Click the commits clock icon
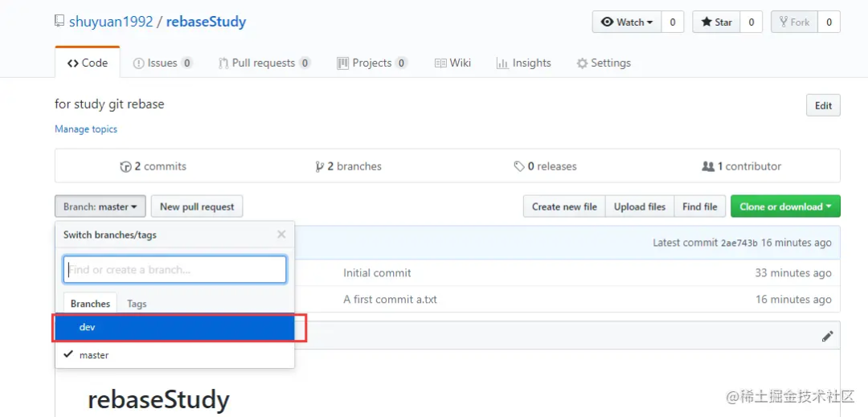The image size is (868, 417). click(x=125, y=166)
